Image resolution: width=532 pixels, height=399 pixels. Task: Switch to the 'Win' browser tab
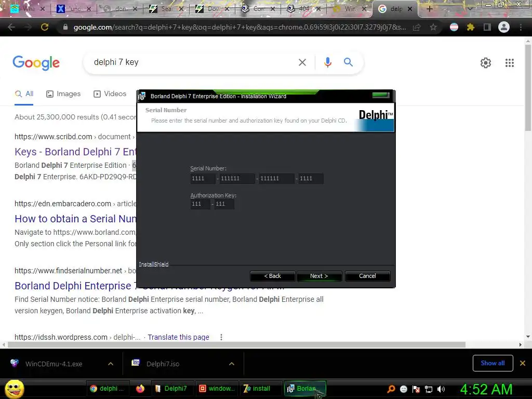350,9
